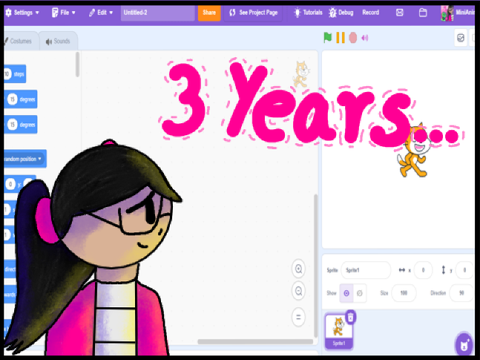Image resolution: width=480 pixels, height=360 pixels.
Task: Click the Size field showing 100
Action: pos(404,293)
